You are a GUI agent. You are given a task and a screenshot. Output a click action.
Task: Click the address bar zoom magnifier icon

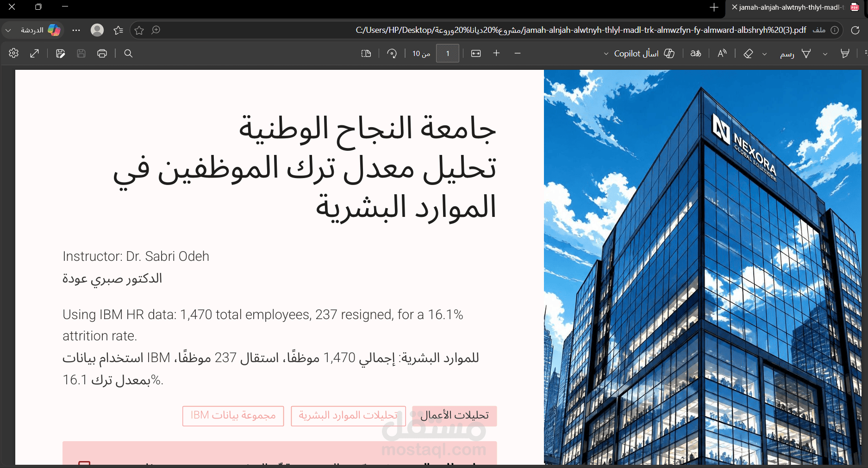click(156, 30)
